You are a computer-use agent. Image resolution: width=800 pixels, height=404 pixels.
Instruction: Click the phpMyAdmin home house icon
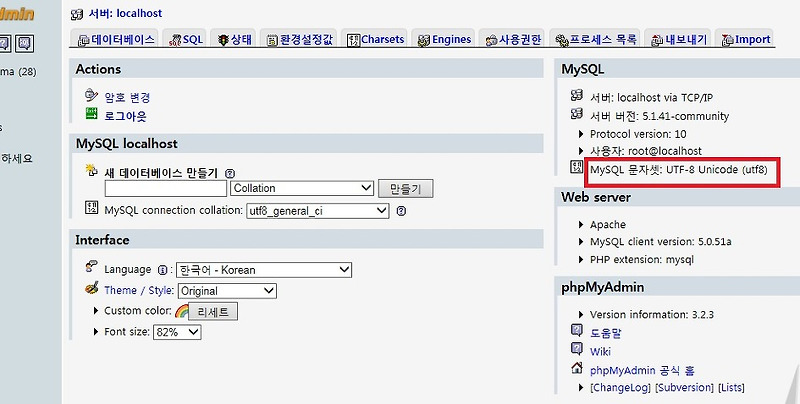pyautogui.click(x=577, y=367)
